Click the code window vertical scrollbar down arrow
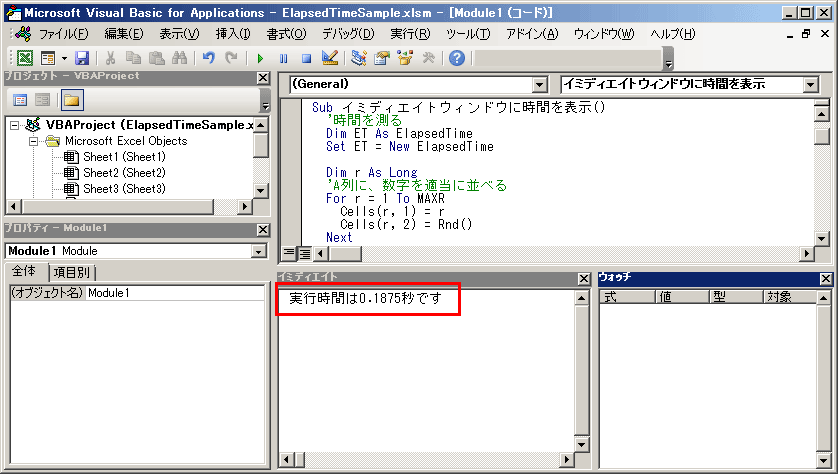This screenshot has width=838, height=474. coord(821,238)
